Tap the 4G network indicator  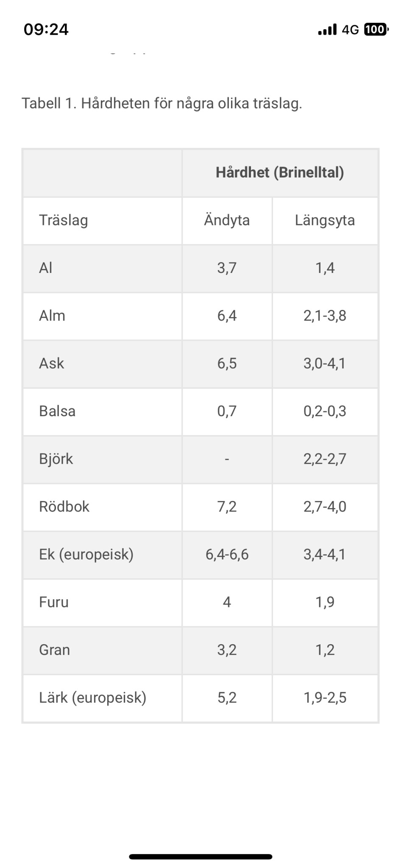(350, 30)
